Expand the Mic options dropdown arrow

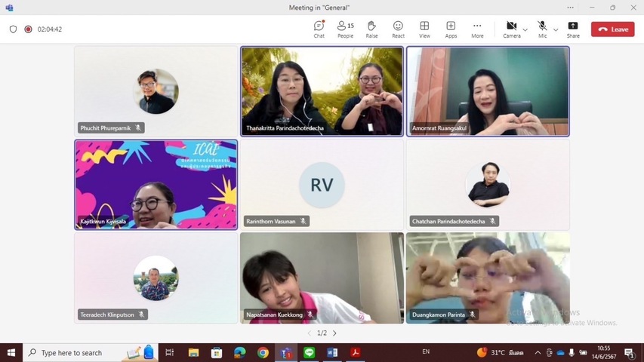click(556, 29)
